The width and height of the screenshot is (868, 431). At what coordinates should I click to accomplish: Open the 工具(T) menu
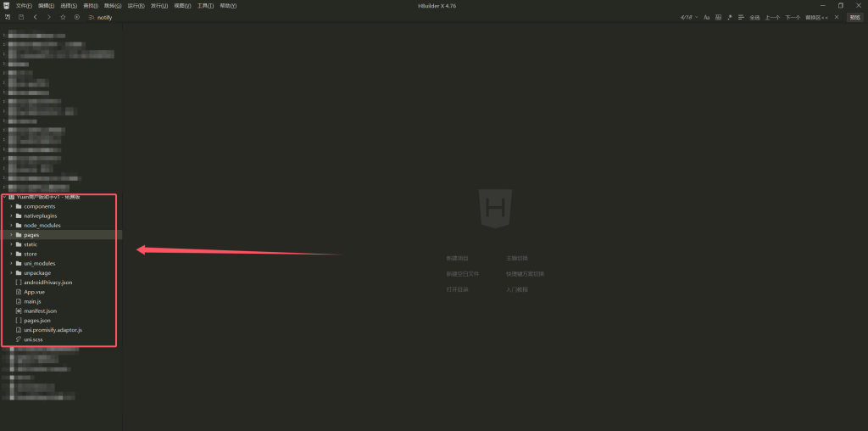point(205,6)
